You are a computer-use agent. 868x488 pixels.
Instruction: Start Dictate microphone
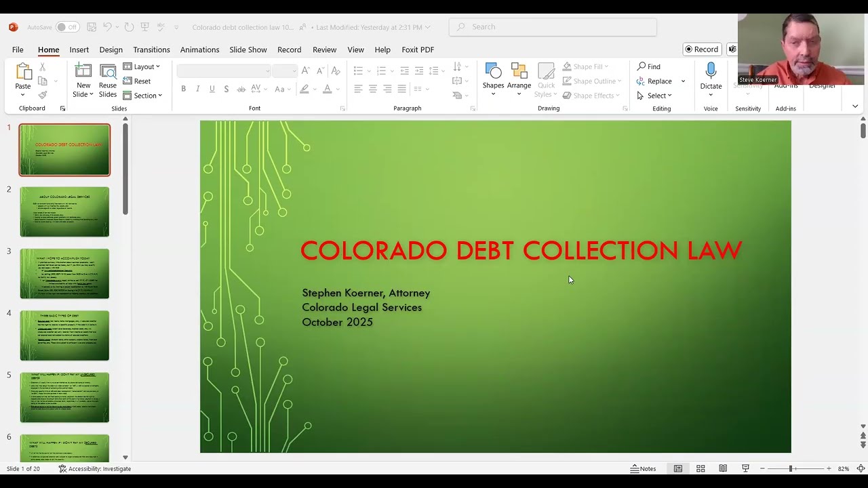[711, 70]
